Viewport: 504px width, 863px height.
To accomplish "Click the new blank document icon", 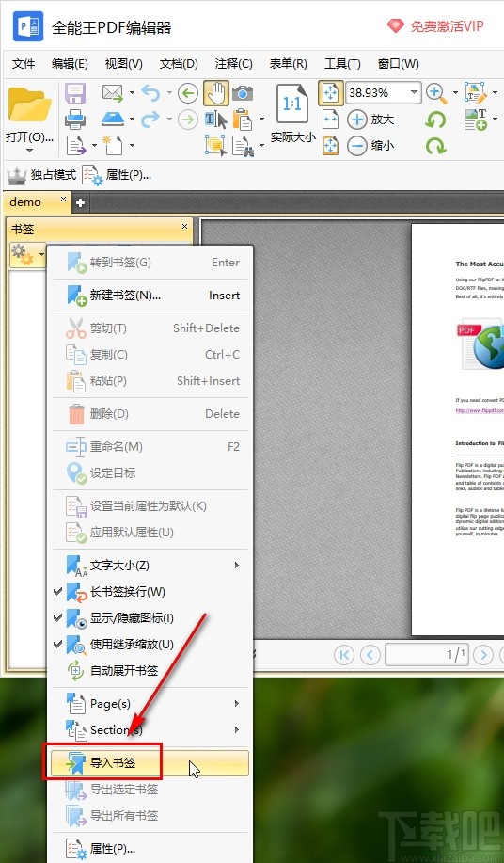I will pos(113,145).
